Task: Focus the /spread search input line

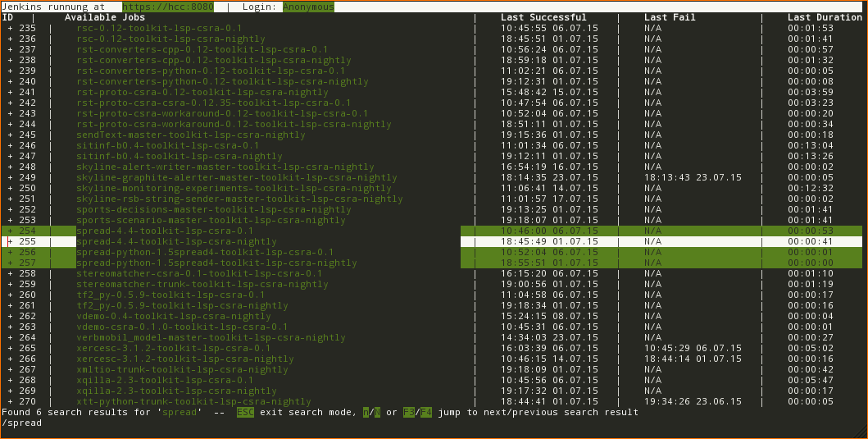Action: (x=21, y=423)
